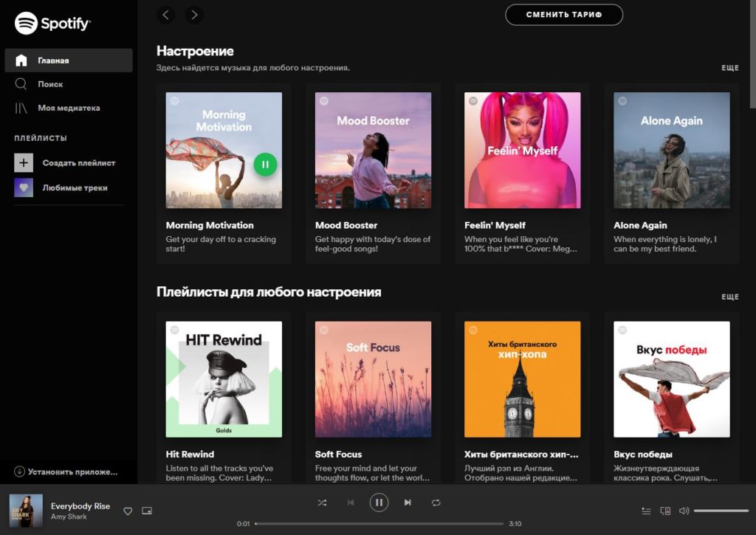The height and width of the screenshot is (535, 756).
Task: Toggle repeat mode
Action: point(436,503)
